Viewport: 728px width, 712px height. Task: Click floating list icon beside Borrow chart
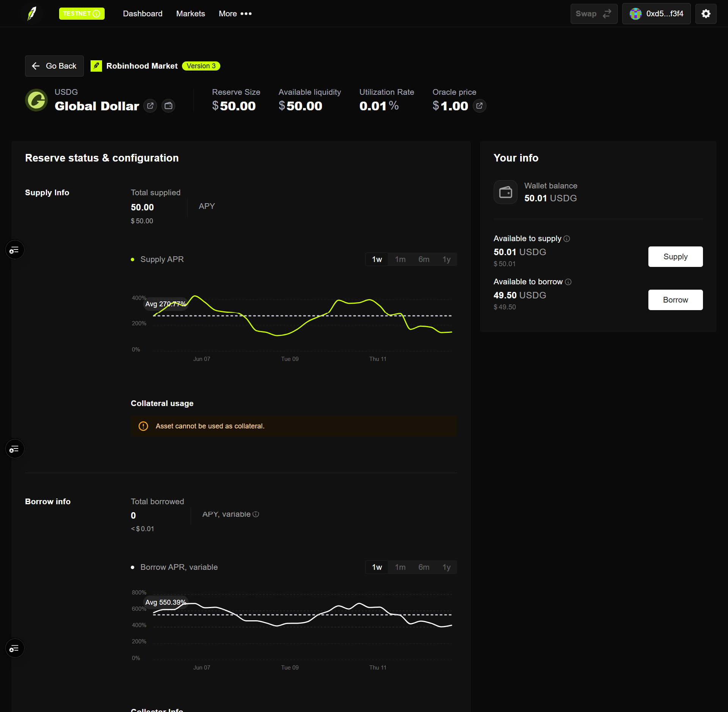[15, 648]
